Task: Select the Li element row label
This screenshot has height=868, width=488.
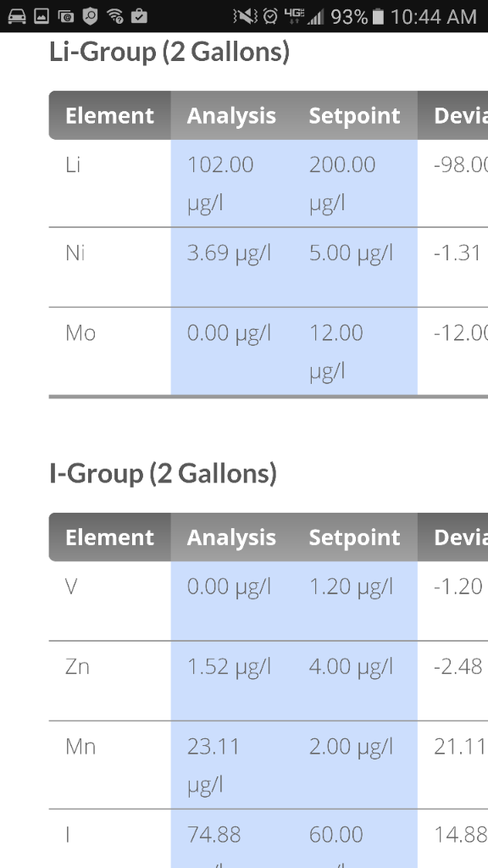Action: (x=73, y=164)
